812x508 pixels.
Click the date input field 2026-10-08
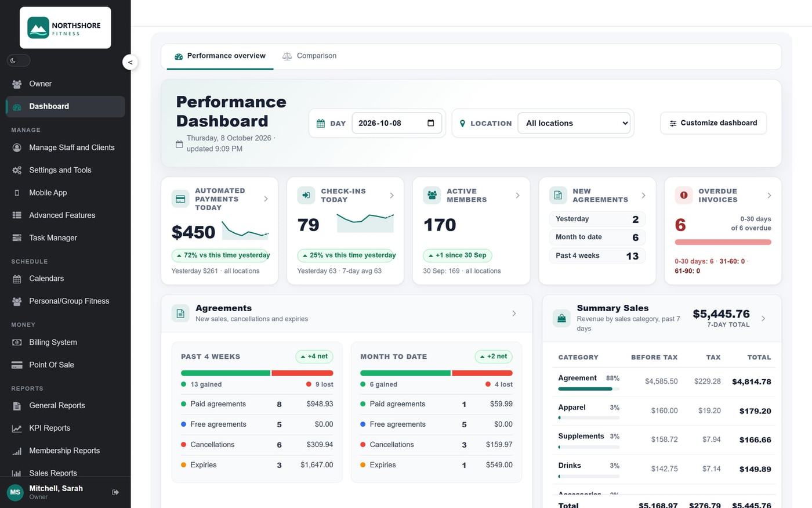397,123
